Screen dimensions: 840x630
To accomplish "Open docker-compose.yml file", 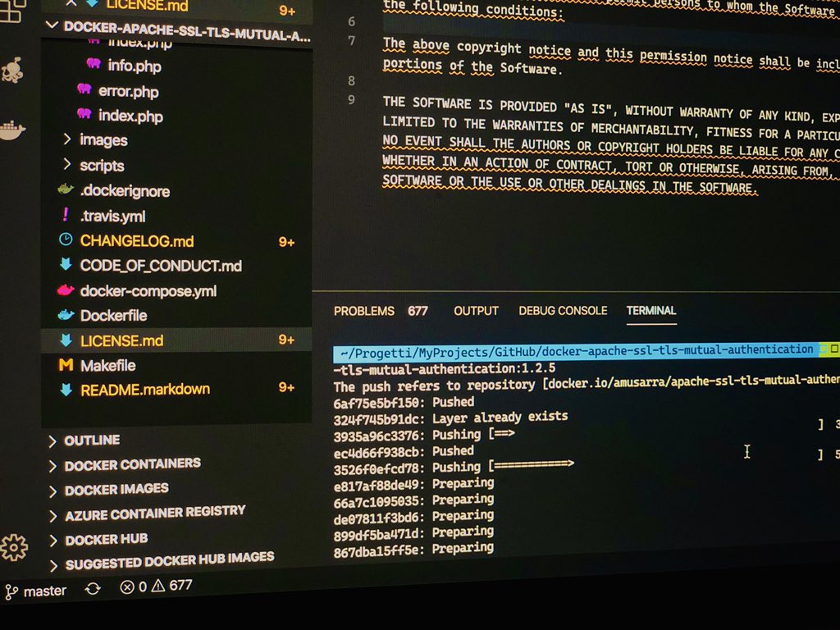I will click(148, 291).
